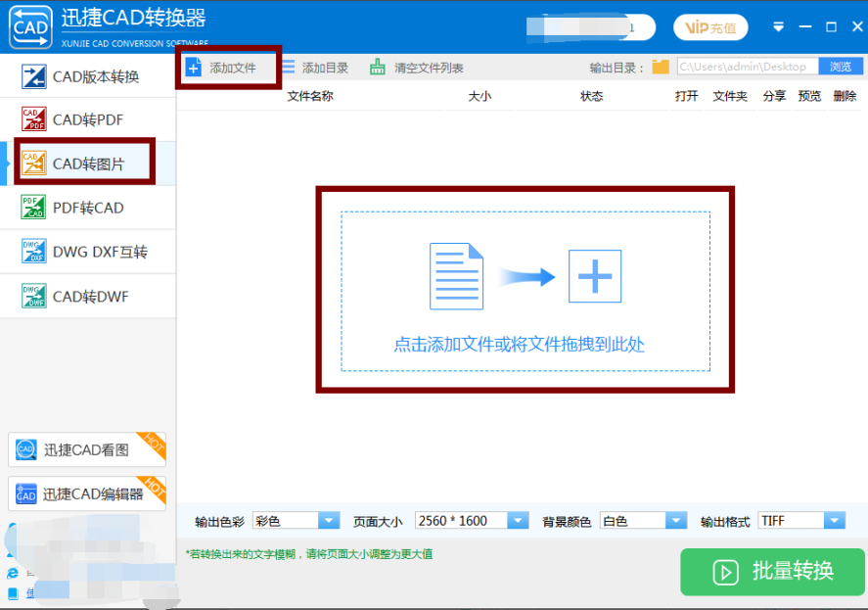The height and width of the screenshot is (610, 868).
Task: Expand the 输出格式 dropdown arrow
Action: tap(834, 521)
